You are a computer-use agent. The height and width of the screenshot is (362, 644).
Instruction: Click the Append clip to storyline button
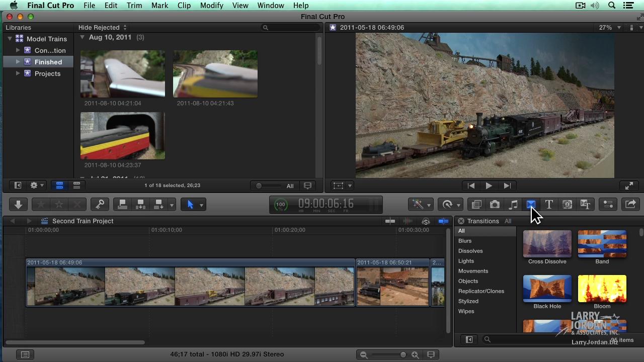pos(158,205)
